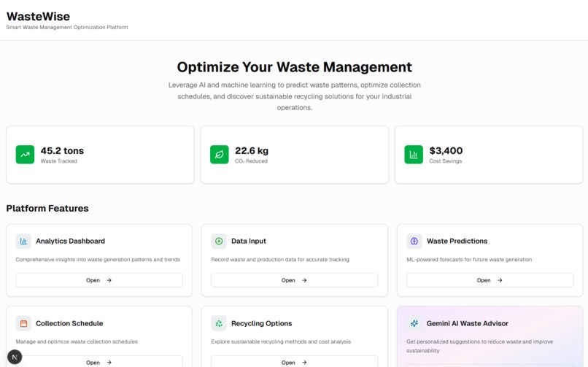Image resolution: width=588 pixels, height=367 pixels.
Task: Open the Collection Schedule feature
Action: click(x=99, y=362)
